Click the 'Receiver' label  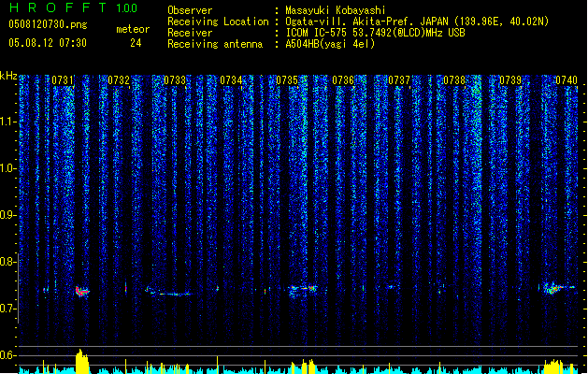coord(190,33)
